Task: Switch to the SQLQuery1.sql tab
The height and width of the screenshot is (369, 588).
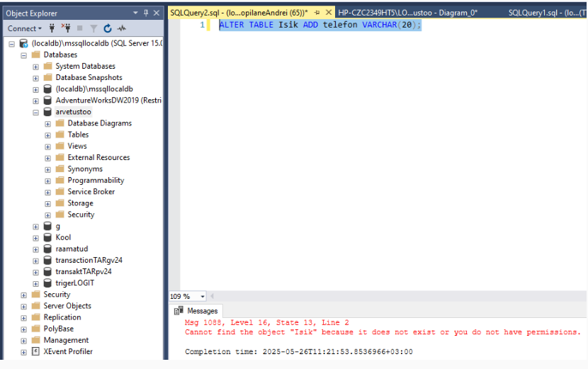Action: pyautogui.click(x=547, y=13)
